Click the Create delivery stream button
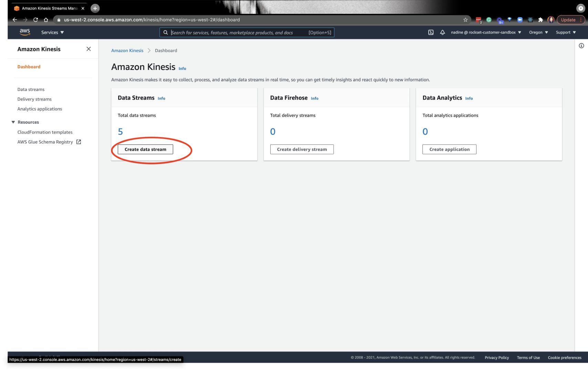 [302, 149]
